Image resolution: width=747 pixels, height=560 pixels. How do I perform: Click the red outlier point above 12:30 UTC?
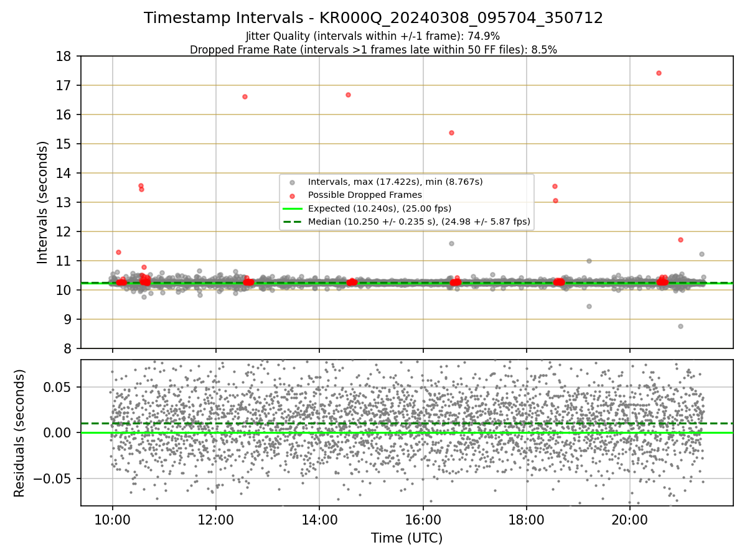tap(245, 96)
